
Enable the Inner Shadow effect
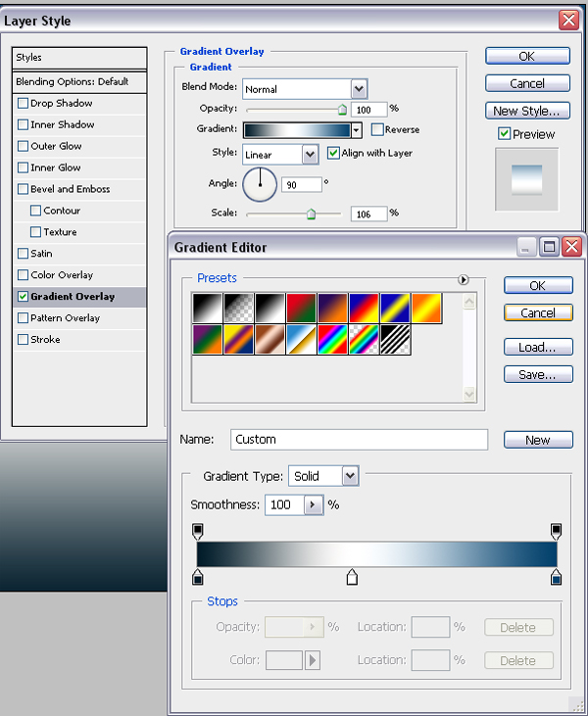pos(23,124)
